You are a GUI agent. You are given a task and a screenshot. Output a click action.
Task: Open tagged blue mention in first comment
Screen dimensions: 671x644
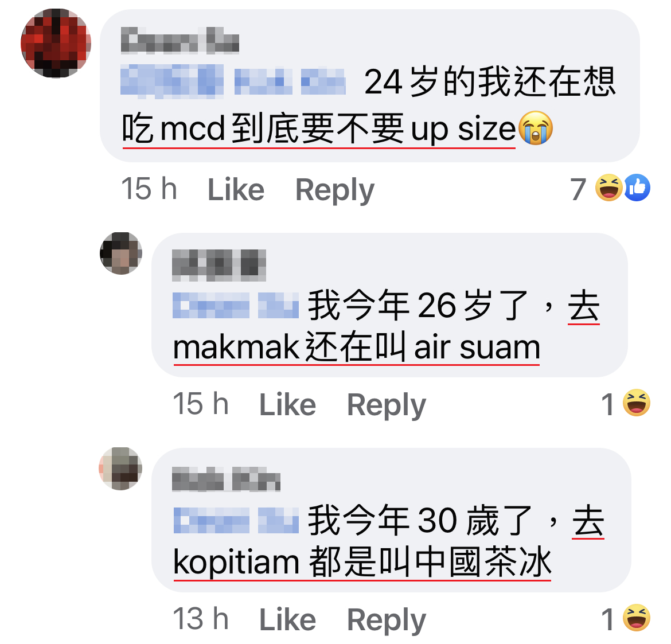tap(233, 80)
